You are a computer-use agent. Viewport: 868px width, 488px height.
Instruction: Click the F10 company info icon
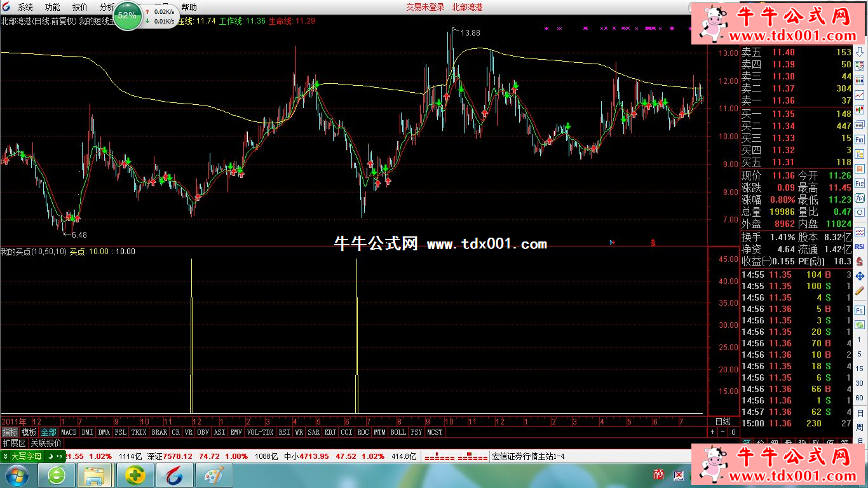860,139
